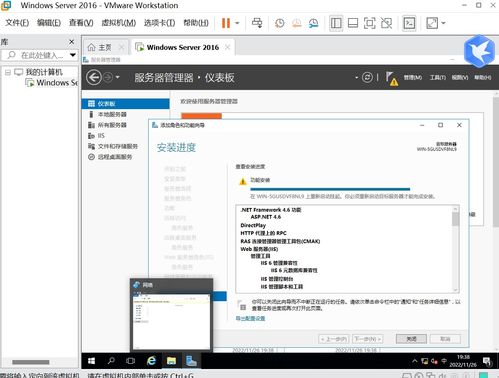499x378 pixels.
Task: Click the stretch guest display icon
Action: pos(432,23)
